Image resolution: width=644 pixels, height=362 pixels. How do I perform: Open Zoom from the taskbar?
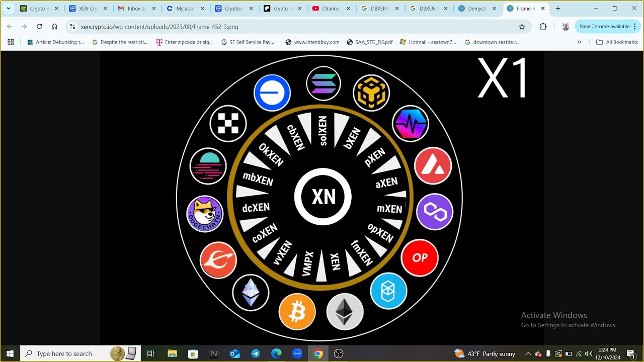297,353
